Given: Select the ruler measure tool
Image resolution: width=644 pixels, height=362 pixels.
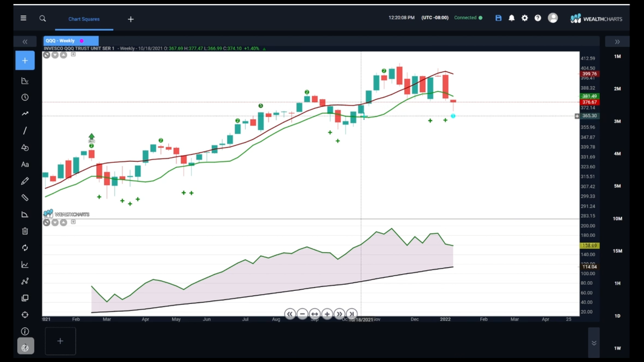Looking at the screenshot, I should pyautogui.click(x=25, y=198).
